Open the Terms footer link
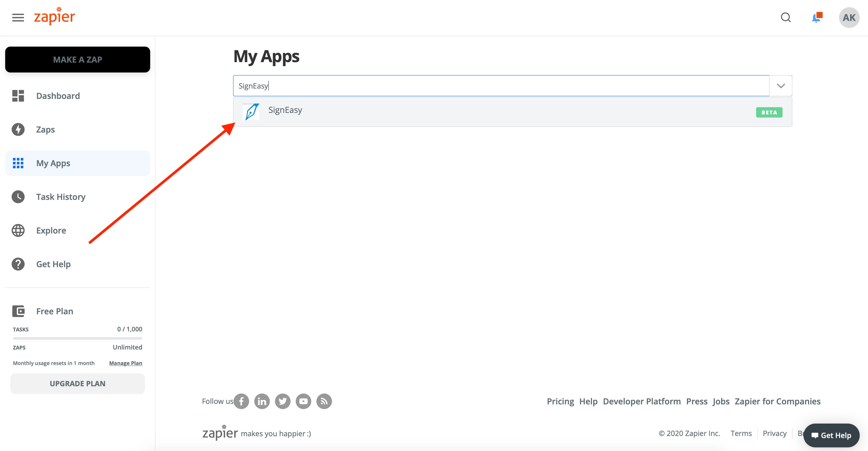The image size is (868, 451). click(x=741, y=433)
